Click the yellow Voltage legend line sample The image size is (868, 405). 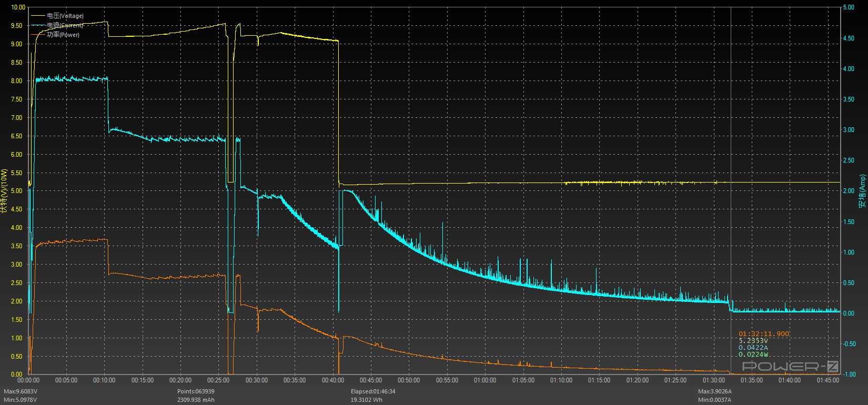tap(38, 16)
